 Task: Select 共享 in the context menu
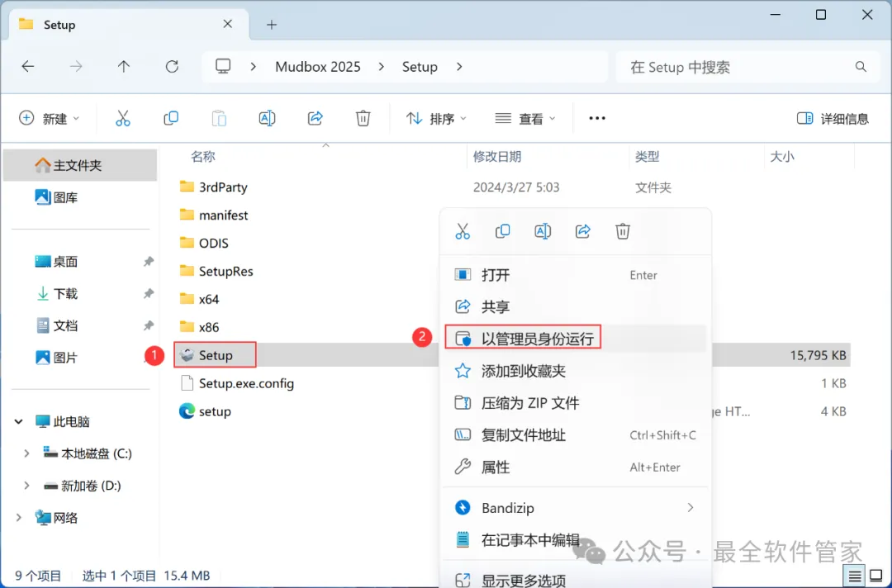point(575,307)
